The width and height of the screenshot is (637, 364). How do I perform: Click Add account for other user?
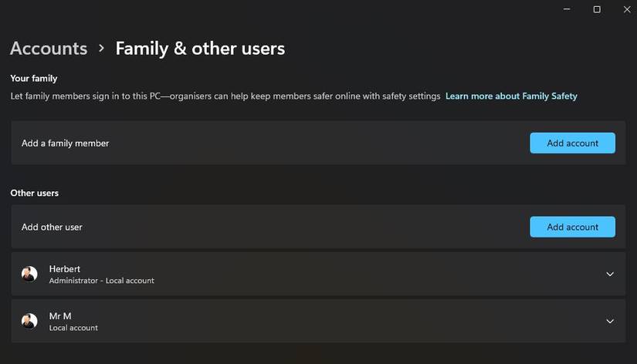click(572, 227)
